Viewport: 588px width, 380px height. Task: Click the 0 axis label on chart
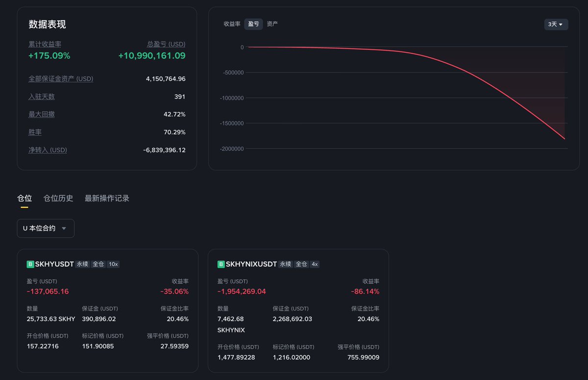click(x=242, y=47)
